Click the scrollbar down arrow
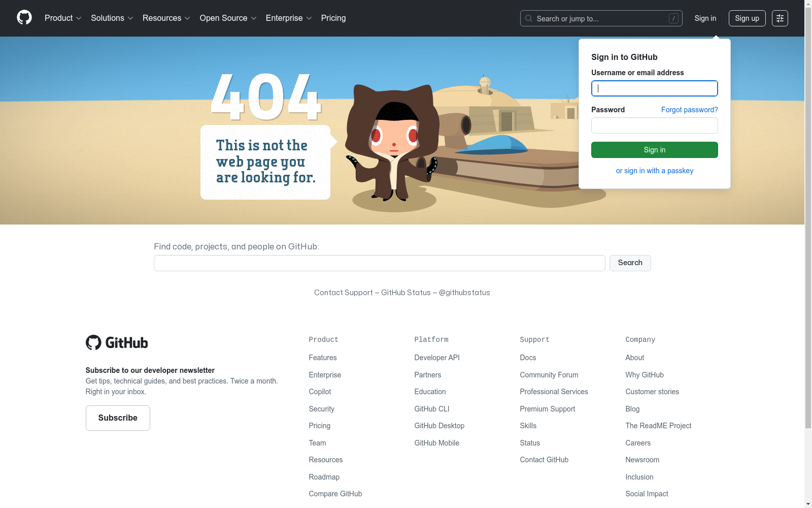812x508 pixels. (808, 504)
